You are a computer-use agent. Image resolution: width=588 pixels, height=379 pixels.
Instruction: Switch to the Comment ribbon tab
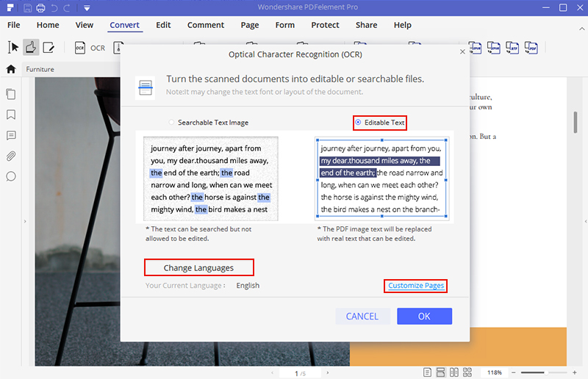point(206,25)
